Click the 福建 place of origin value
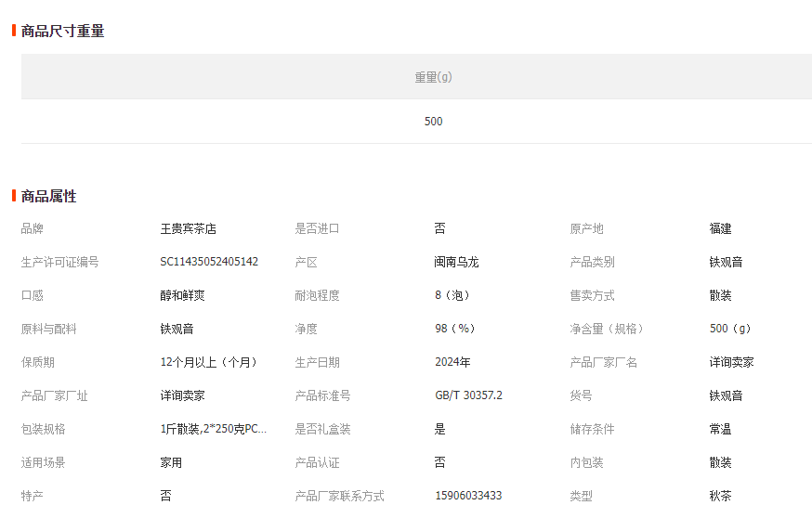This screenshot has width=812, height=518. click(x=720, y=228)
